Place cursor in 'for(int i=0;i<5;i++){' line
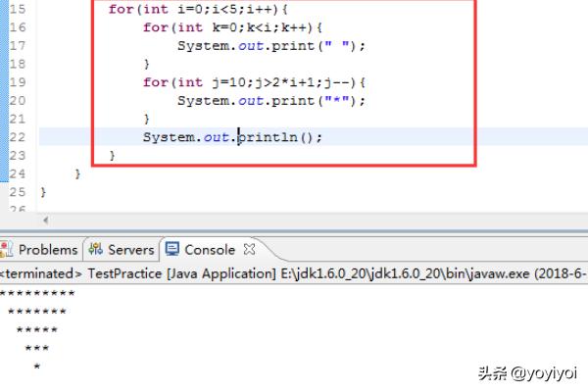The image size is (588, 392). 198,9
